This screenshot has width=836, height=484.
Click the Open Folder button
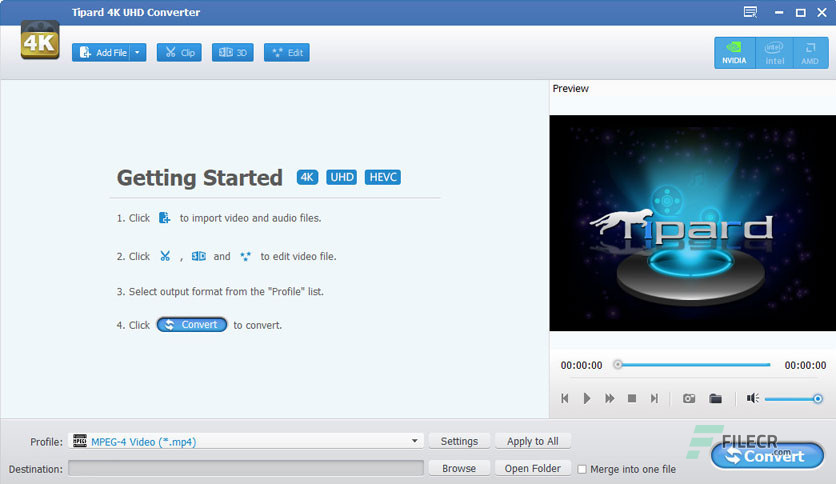coord(533,469)
